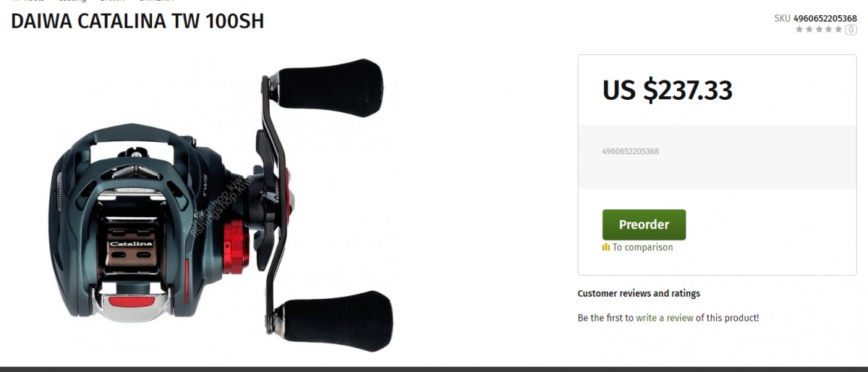Viewport: 868px width, 372px height.
Task: Navigate to the DAIWA breadcrumb
Action: (112, 1)
